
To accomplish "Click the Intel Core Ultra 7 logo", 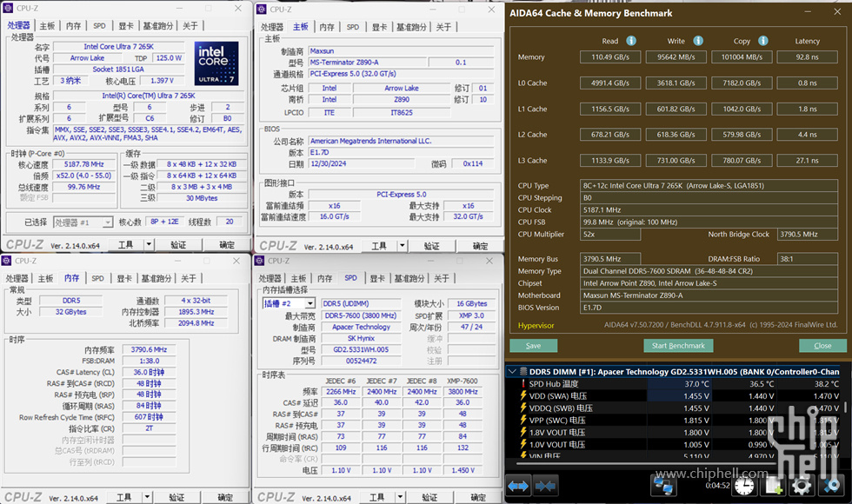I will point(216,63).
